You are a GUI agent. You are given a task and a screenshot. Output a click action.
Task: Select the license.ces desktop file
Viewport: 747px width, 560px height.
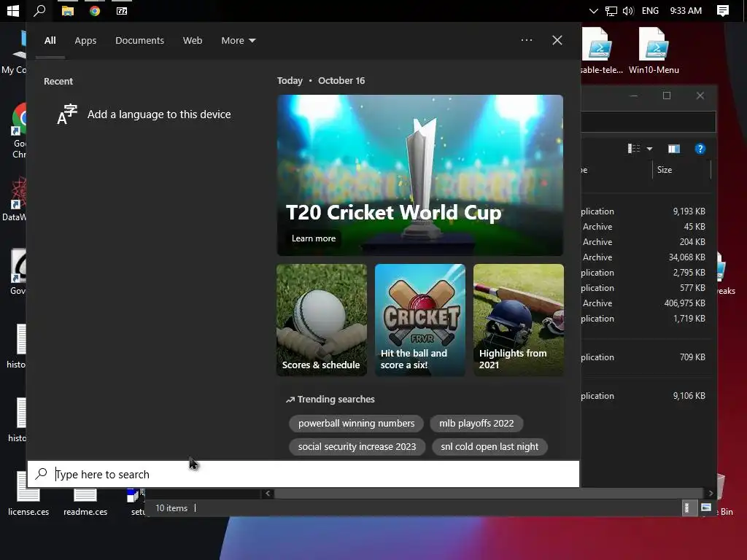[x=28, y=494]
